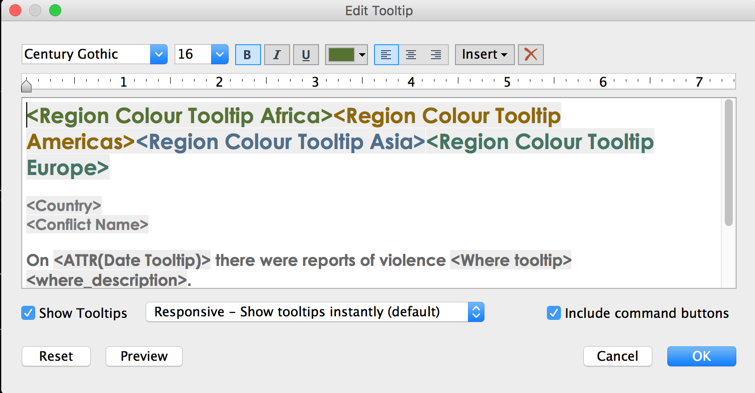This screenshot has width=755, height=393.
Task: Align text right
Action: (x=436, y=54)
